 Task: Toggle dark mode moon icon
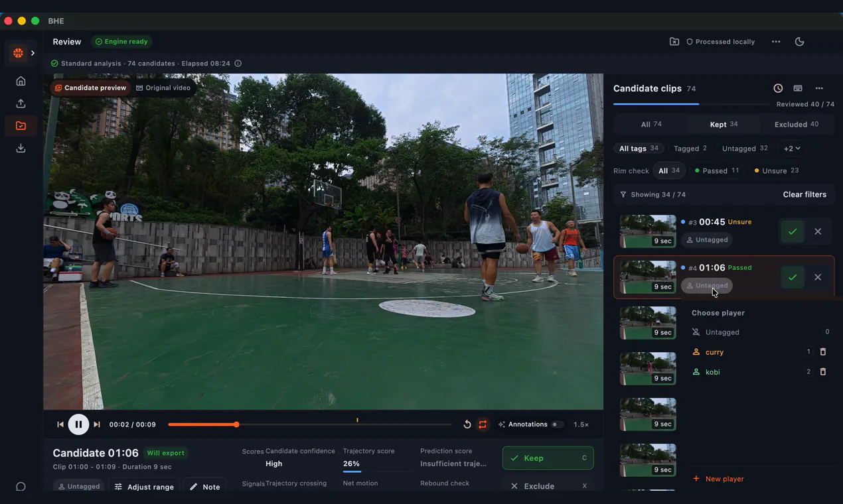click(x=799, y=41)
